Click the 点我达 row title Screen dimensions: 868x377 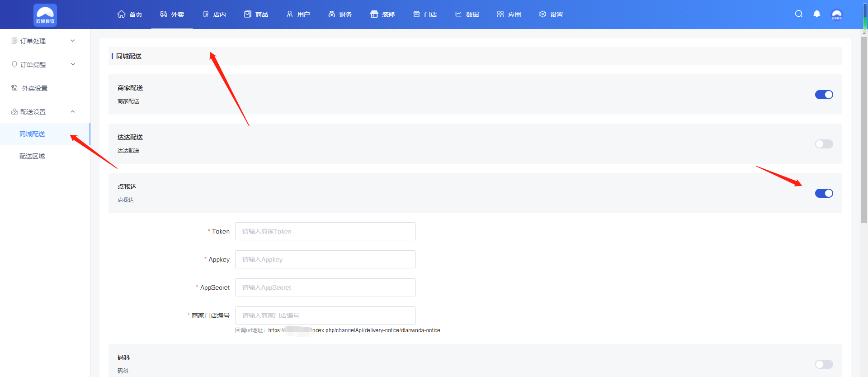coord(127,186)
